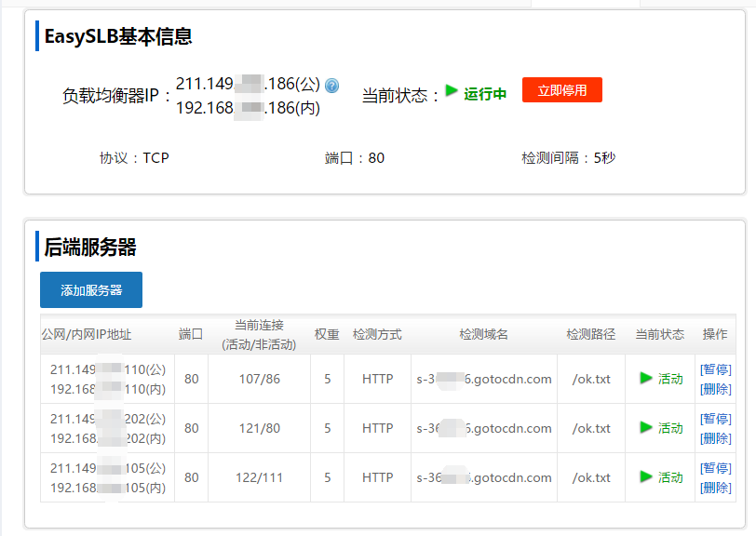Click the help icon beside the public IP
756x536 pixels.
point(332,86)
